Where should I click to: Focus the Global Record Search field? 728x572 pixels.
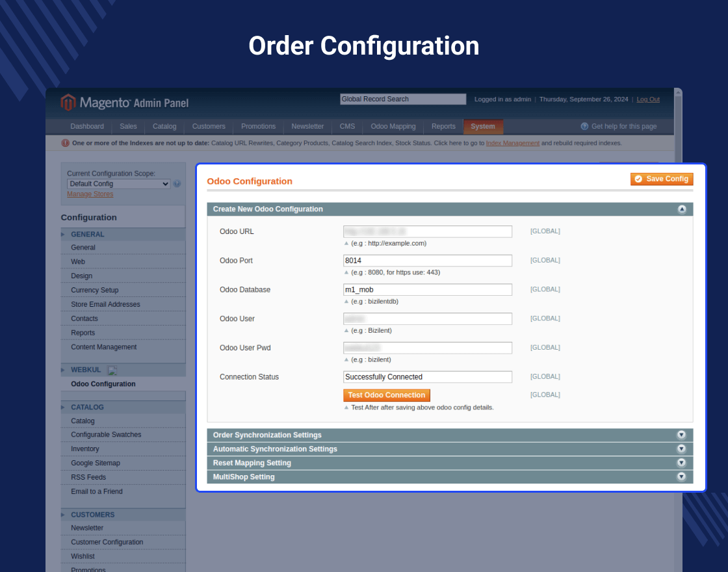click(403, 99)
